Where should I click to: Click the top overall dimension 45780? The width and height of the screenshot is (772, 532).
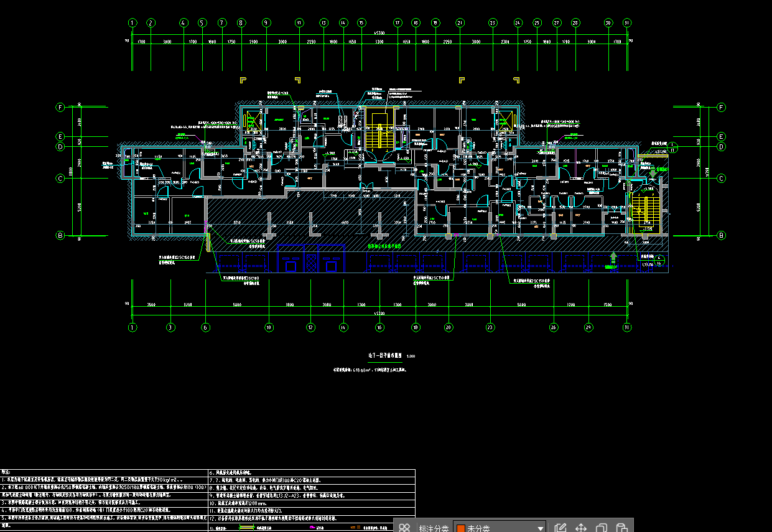click(379, 32)
